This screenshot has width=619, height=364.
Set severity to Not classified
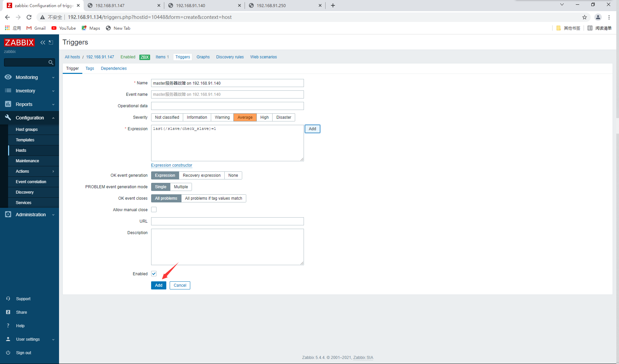[x=167, y=117]
